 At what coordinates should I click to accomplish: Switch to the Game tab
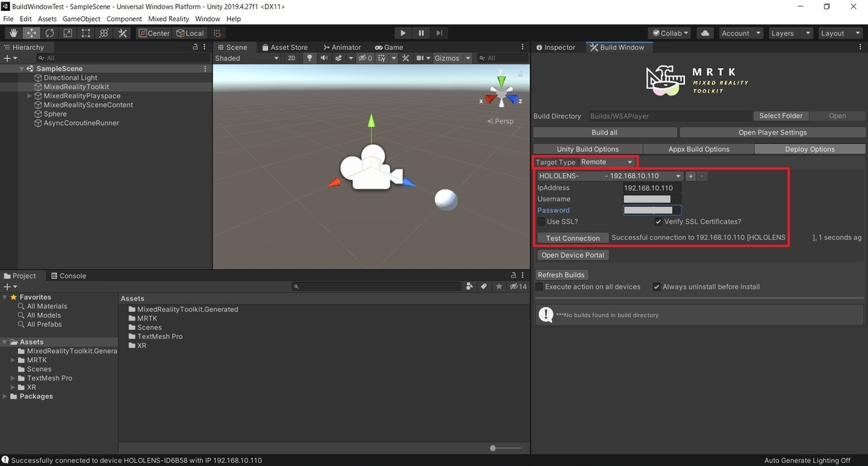[x=389, y=47]
